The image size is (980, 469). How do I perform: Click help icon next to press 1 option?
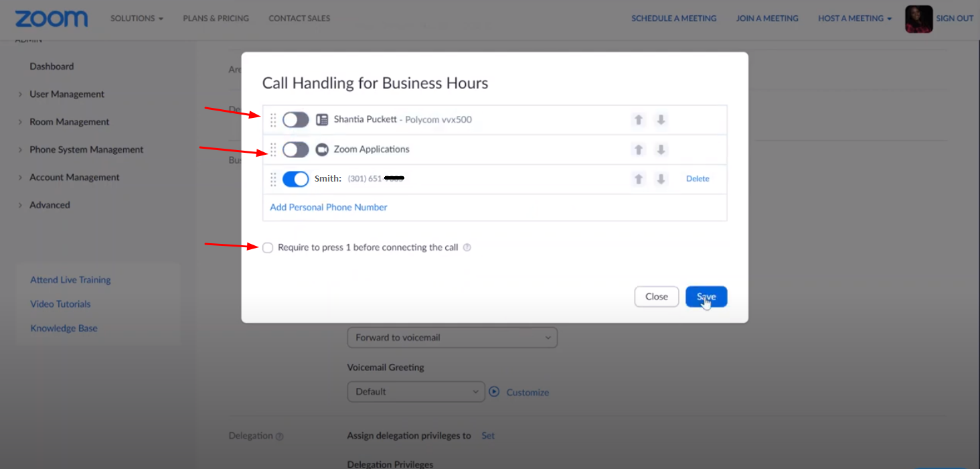click(x=467, y=247)
